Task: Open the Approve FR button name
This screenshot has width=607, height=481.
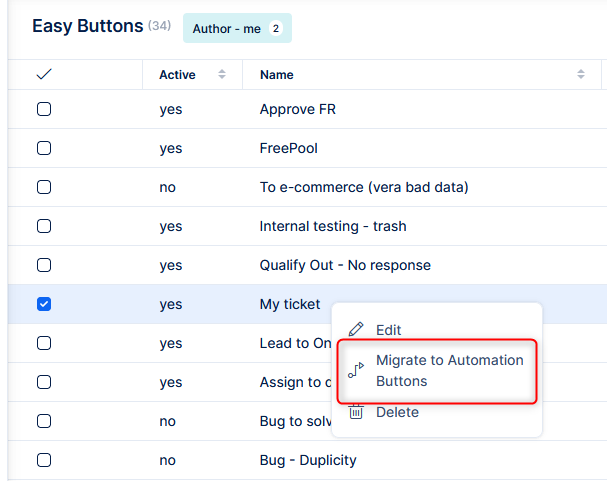Action: click(297, 109)
